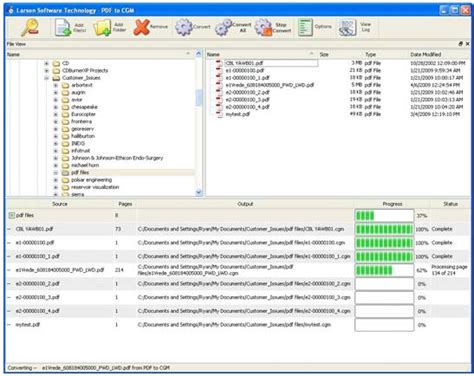The image size is (474, 376).
Task: Click the Stop Convert button
Action: click(x=273, y=27)
